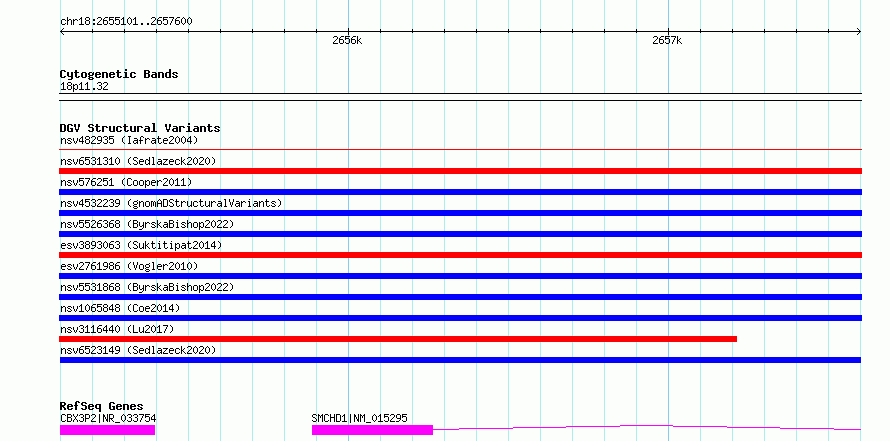Click the DGV Structural Variants track title
This screenshot has width=890, height=441.
(140, 128)
